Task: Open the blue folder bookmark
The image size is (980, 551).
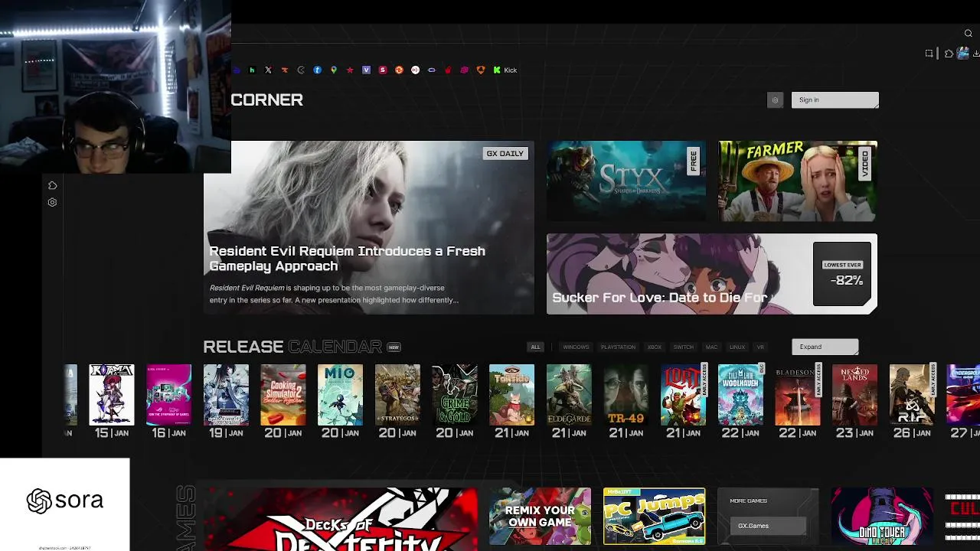Action: pos(237,70)
